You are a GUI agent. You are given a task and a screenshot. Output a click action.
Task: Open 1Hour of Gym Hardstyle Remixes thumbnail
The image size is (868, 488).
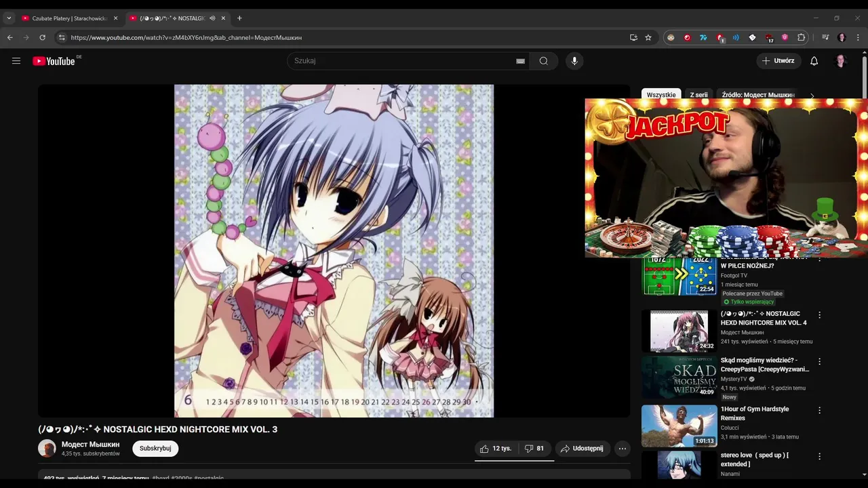(x=679, y=426)
